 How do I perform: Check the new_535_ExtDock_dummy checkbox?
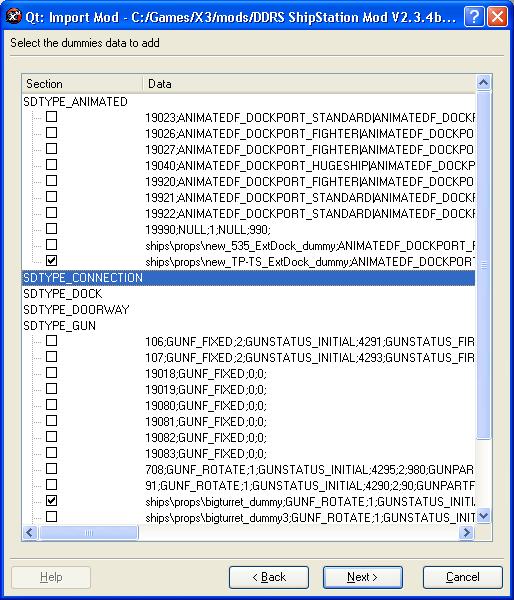51,245
